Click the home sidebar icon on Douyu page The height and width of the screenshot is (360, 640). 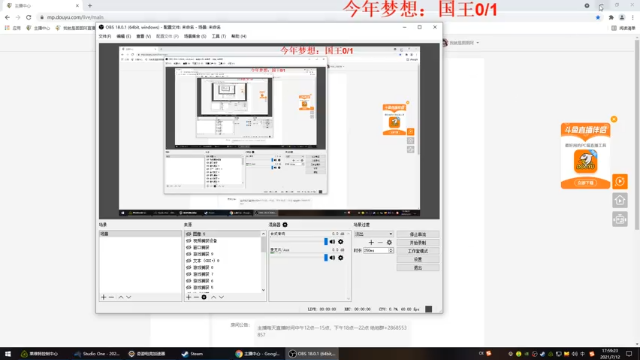(620, 200)
